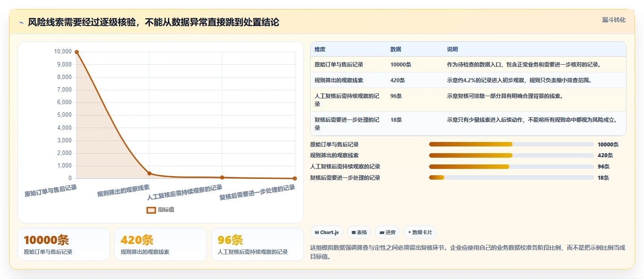Click the 96条 data card
644x279 pixels.
(258, 244)
